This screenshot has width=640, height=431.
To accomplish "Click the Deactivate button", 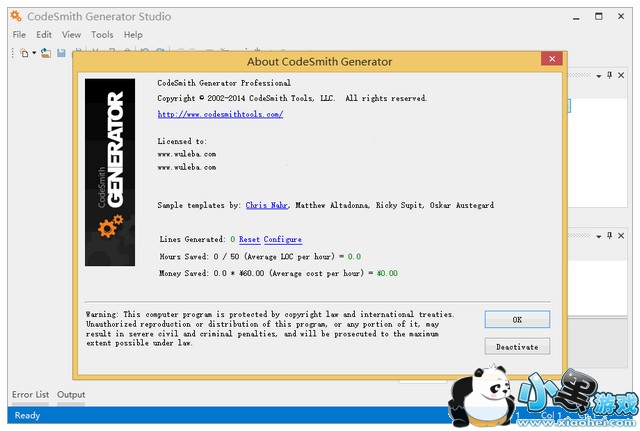I will [x=517, y=347].
